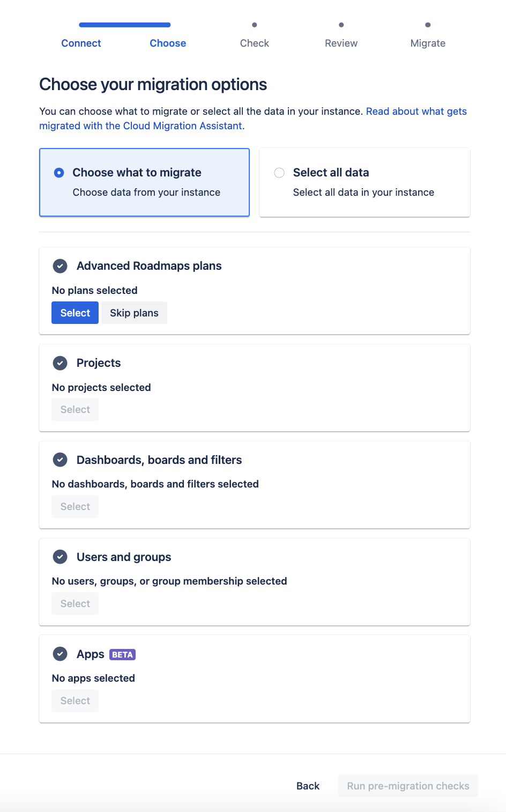Click the Dashboards, boards and filters checkmark icon
The image size is (506, 812).
(60, 460)
